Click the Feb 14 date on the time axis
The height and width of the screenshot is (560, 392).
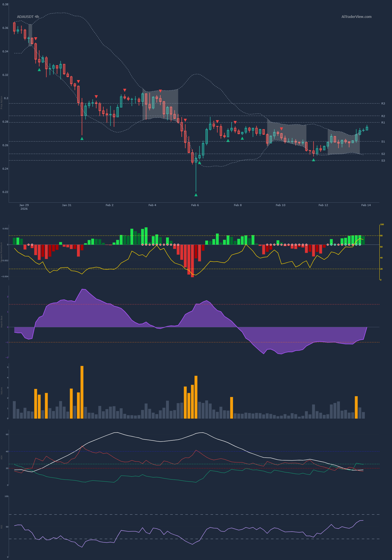[x=366, y=205]
